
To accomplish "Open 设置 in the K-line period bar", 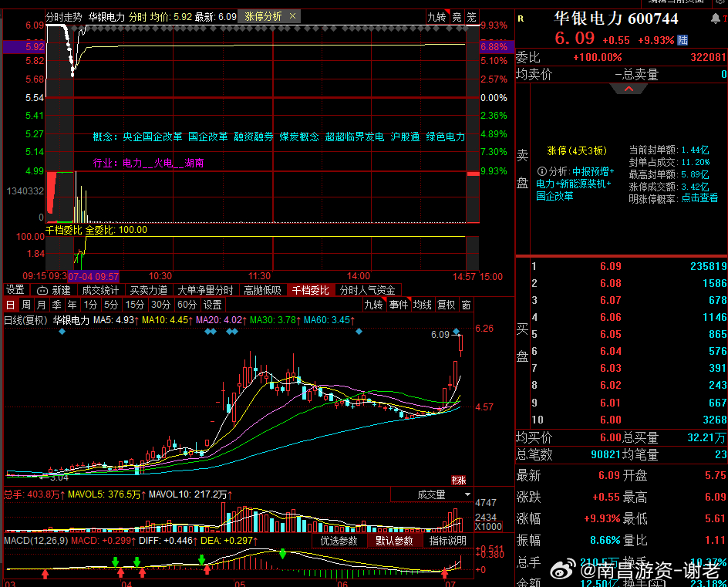I will pyautogui.click(x=213, y=305).
